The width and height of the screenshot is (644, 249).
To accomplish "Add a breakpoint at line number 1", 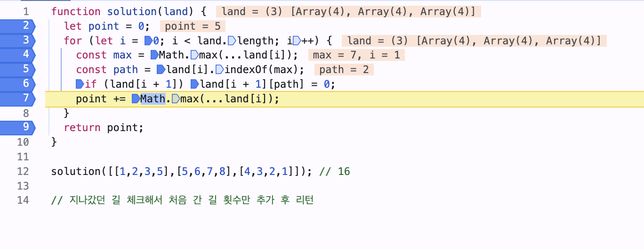I will click(25, 12).
